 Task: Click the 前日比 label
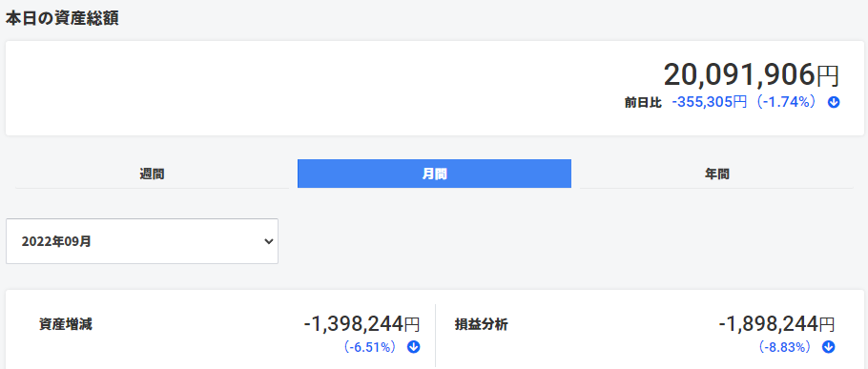click(643, 103)
